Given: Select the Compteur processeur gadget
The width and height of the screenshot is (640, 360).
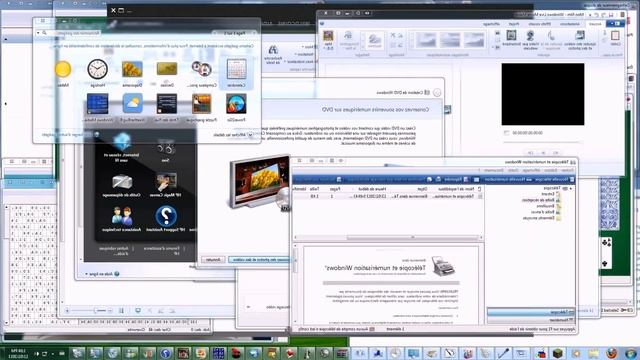Looking at the screenshot, I should (202, 73).
